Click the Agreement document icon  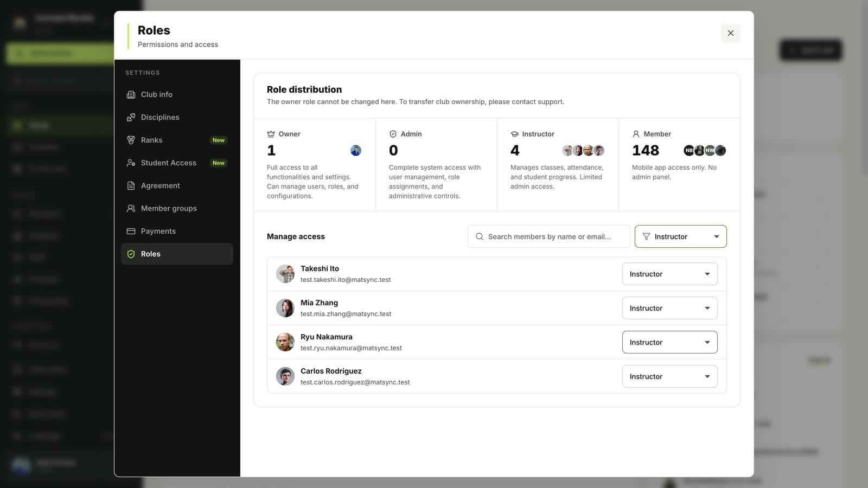pos(131,185)
